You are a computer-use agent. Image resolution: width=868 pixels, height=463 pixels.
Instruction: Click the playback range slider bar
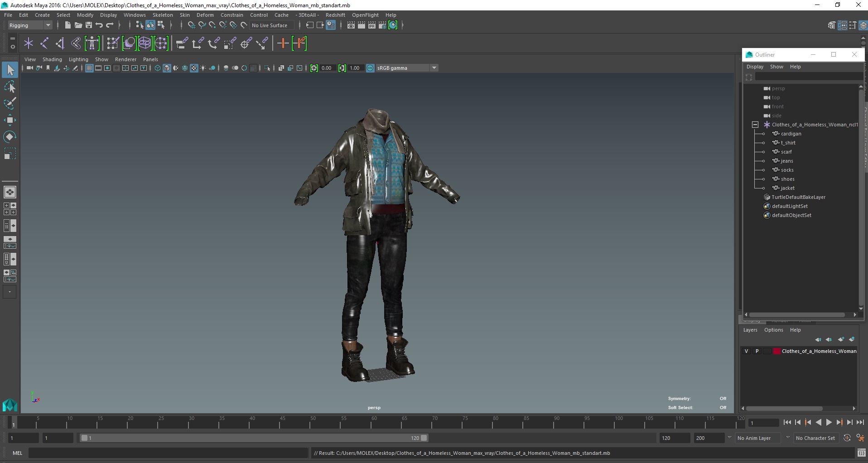tap(254, 438)
